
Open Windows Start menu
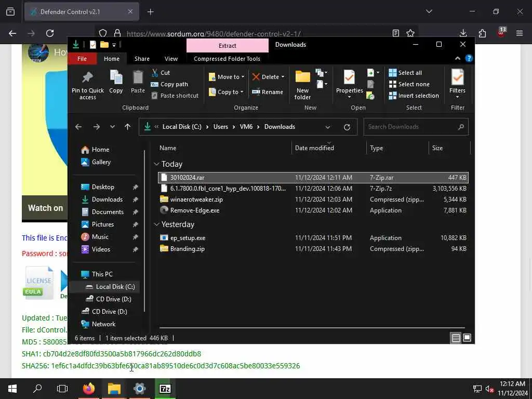click(12, 389)
